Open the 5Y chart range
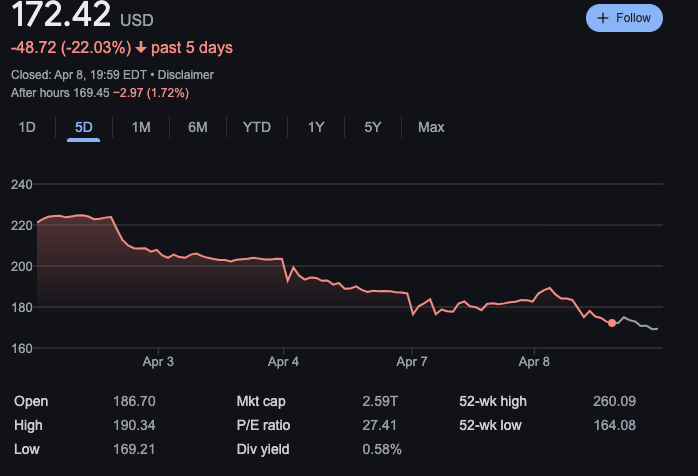The image size is (698, 476). (373, 127)
